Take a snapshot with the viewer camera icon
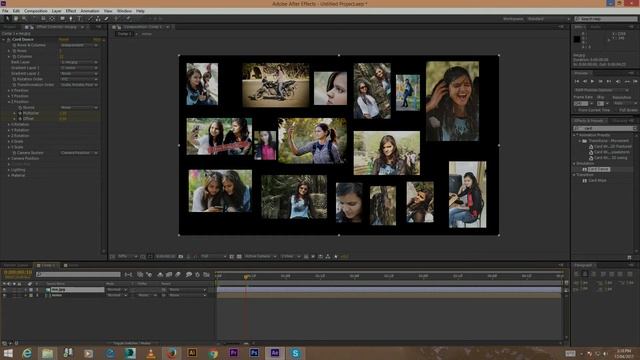 point(180,256)
